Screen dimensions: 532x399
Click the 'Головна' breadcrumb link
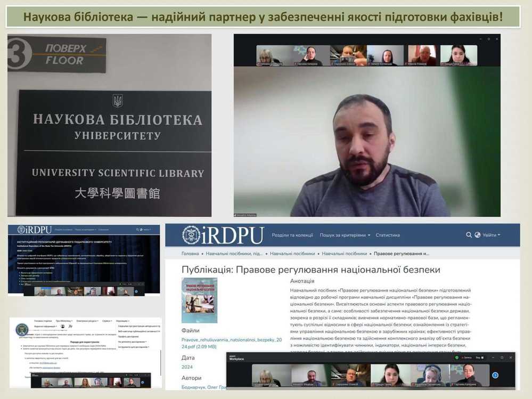pos(190,254)
